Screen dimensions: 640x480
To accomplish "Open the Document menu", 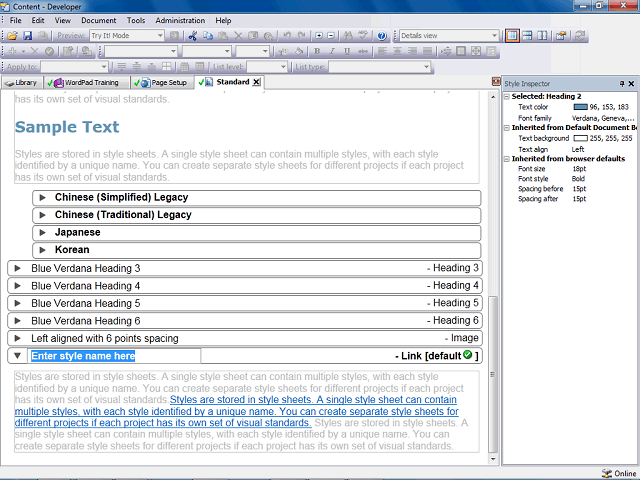I will click(x=98, y=20).
